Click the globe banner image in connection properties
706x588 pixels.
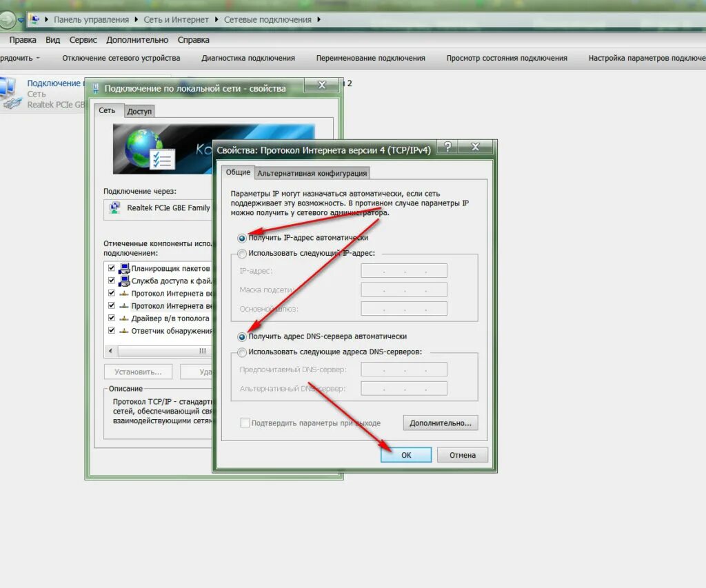tap(163, 149)
